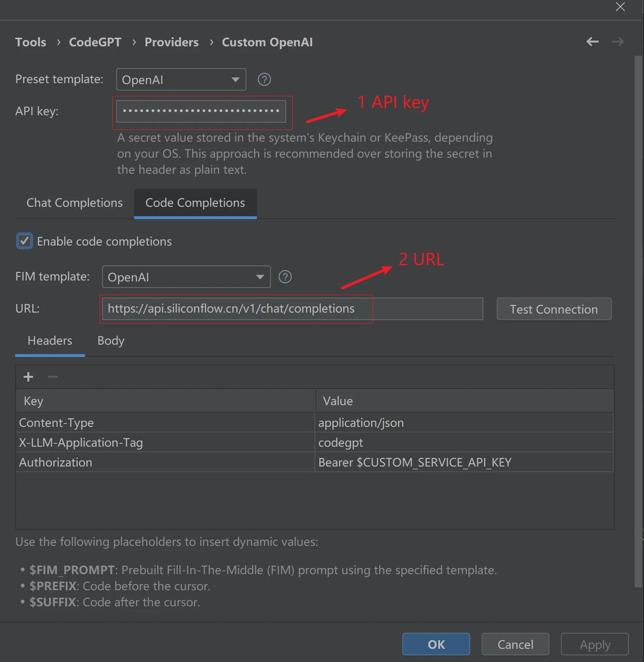Image resolution: width=644 pixels, height=662 pixels.
Task: Select the Code Completions tab
Action: click(195, 203)
